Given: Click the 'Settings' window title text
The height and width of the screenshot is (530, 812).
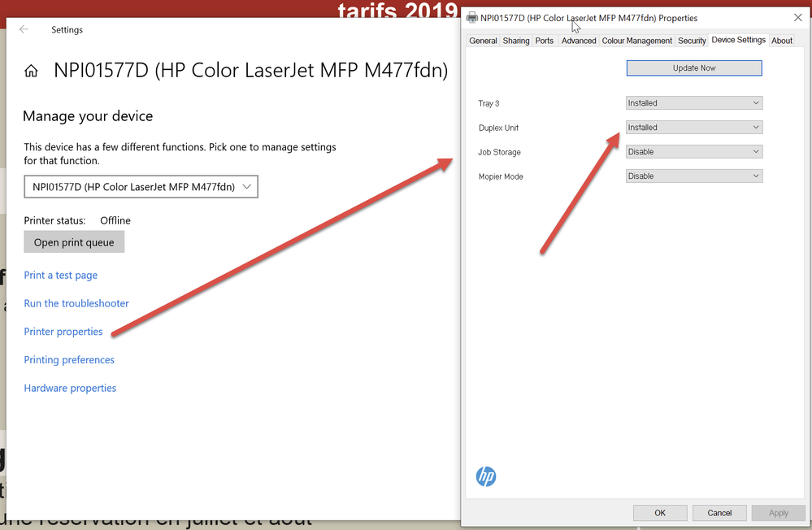Looking at the screenshot, I should click(x=67, y=29).
